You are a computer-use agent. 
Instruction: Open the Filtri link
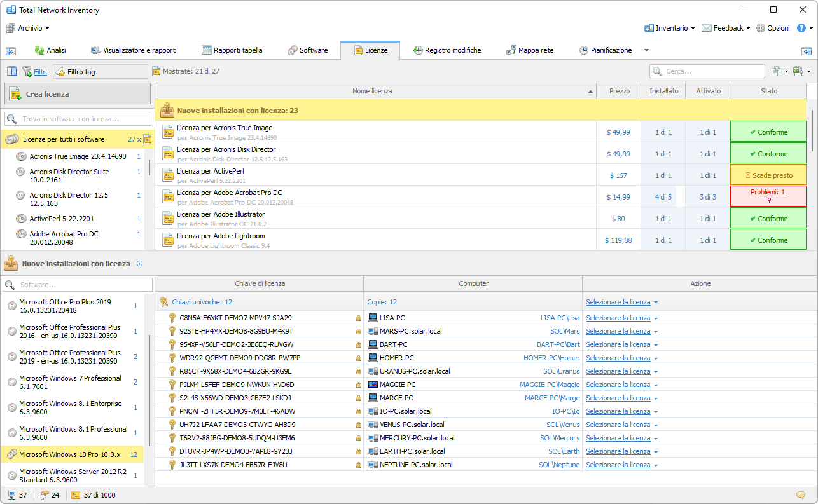40,72
